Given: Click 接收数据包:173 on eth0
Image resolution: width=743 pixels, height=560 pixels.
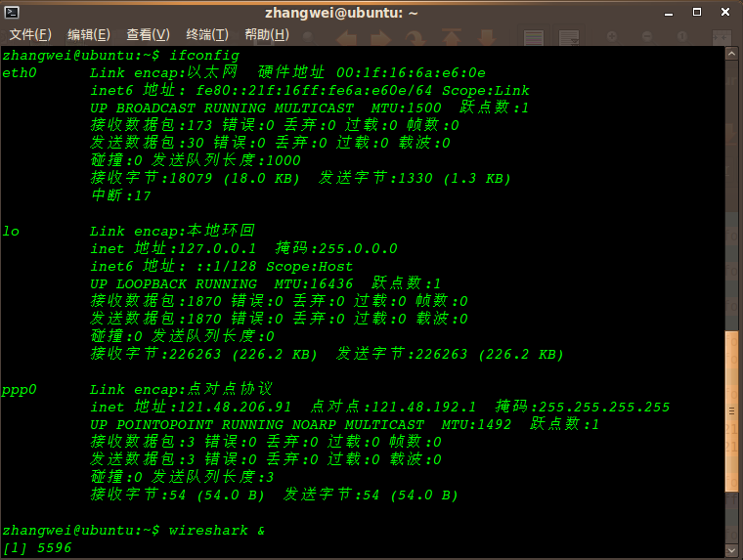Looking at the screenshot, I should pyautogui.click(x=152, y=125).
